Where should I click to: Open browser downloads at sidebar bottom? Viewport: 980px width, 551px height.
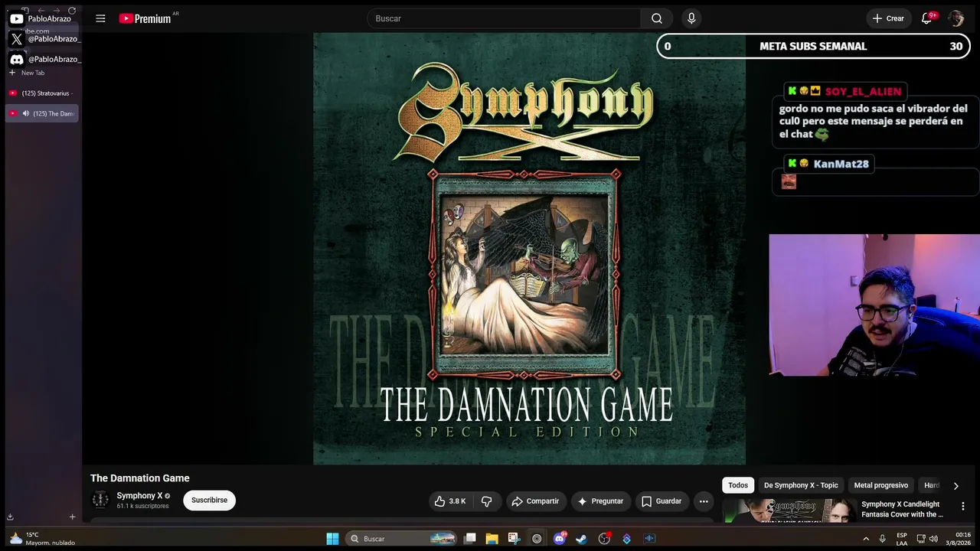click(11, 517)
